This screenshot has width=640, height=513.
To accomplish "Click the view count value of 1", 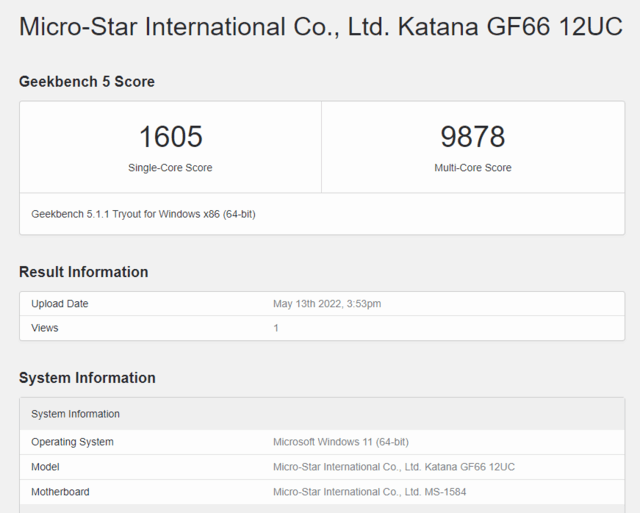I will (x=276, y=328).
